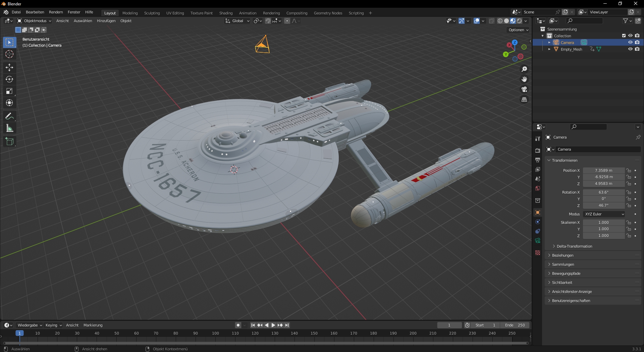
Task: Pick the Measure ruler tool
Action: [9, 128]
